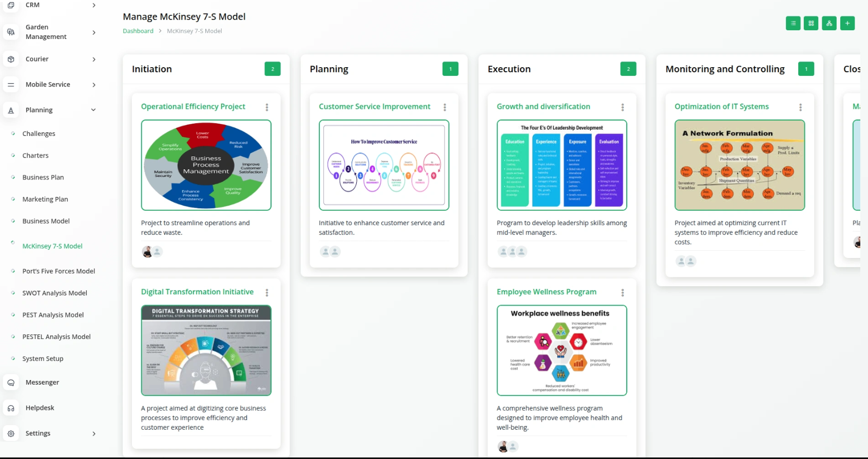Expand the Courier menu chevron
Viewport: 868px width, 459px height.
pos(94,59)
